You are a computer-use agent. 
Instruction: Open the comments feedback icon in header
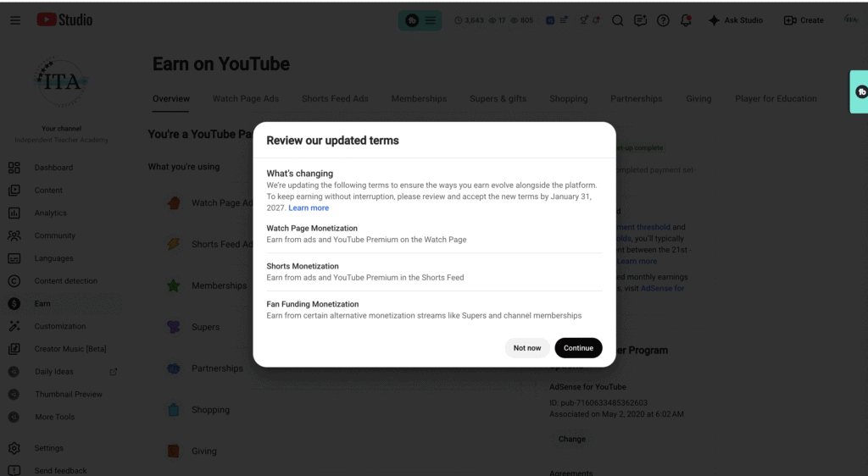tap(640, 20)
